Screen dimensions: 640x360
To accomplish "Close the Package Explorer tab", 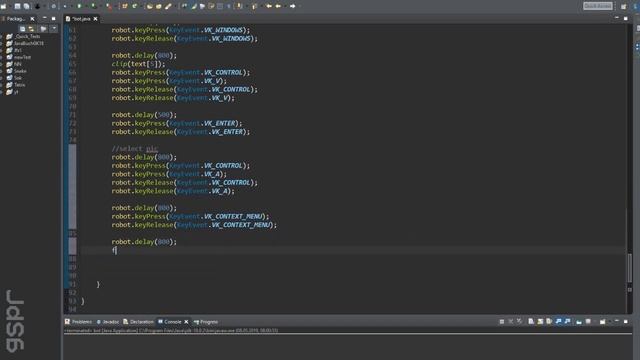I will (x=32, y=19).
